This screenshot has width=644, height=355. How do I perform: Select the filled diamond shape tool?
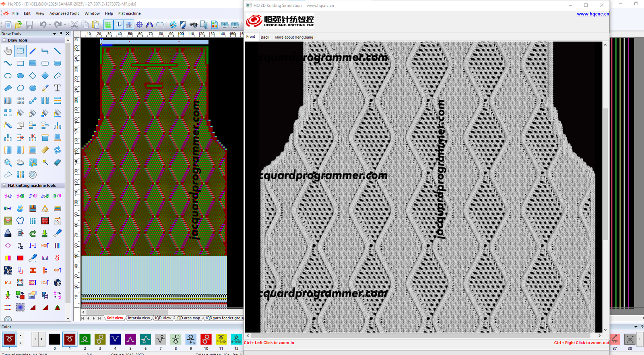click(45, 76)
